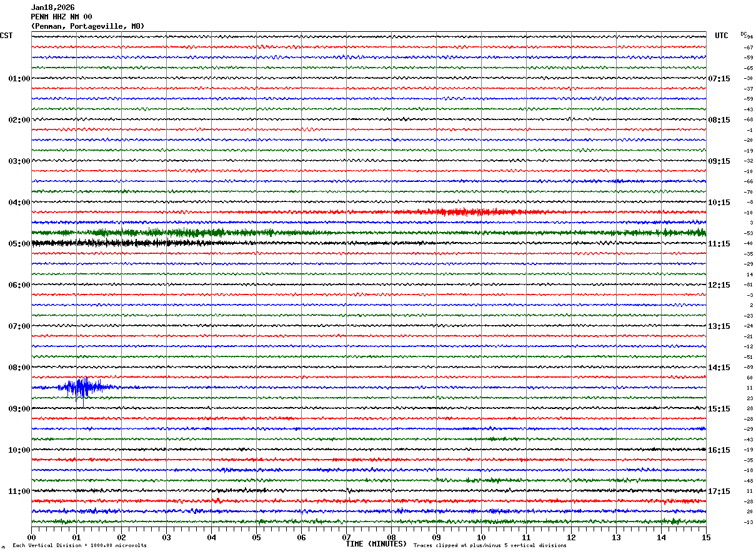
Task: Click the TIME (MINUTES) axis title
Action: (x=376, y=544)
